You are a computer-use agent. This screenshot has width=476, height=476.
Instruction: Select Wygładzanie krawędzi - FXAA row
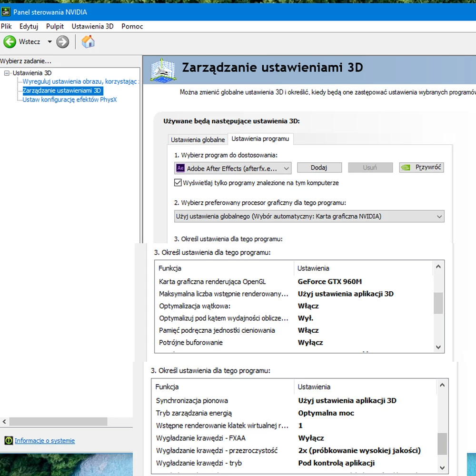[294, 438]
